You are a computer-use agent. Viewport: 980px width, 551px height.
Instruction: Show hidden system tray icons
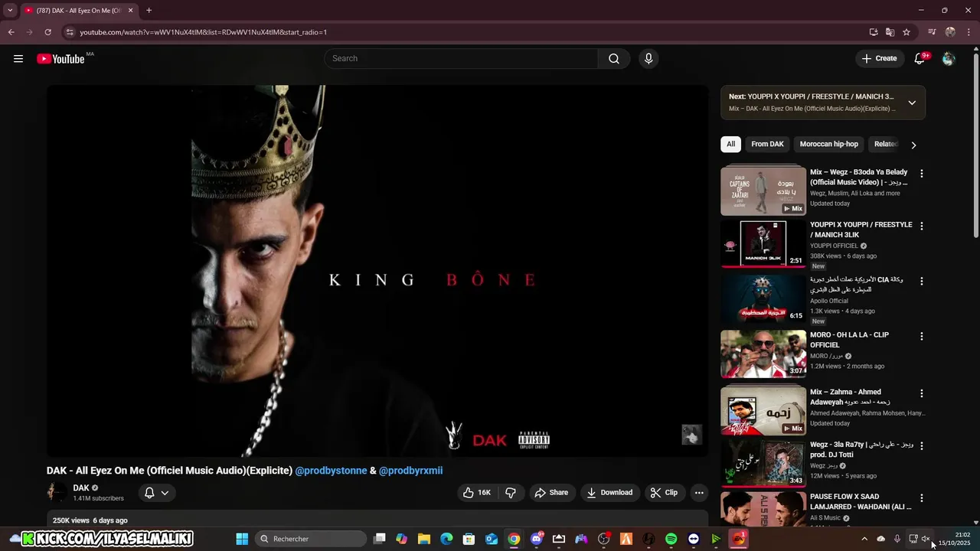(864, 539)
